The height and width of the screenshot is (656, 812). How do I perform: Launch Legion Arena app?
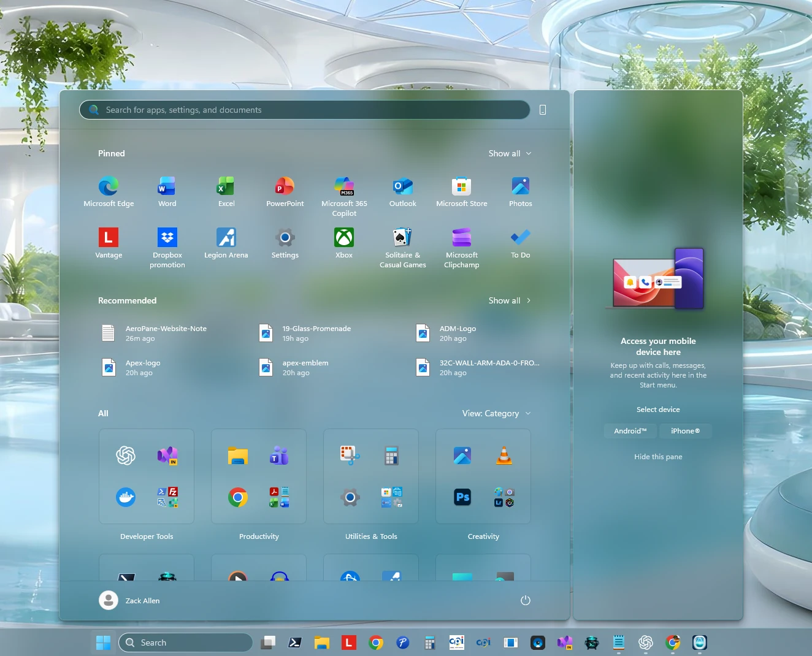pos(226,243)
